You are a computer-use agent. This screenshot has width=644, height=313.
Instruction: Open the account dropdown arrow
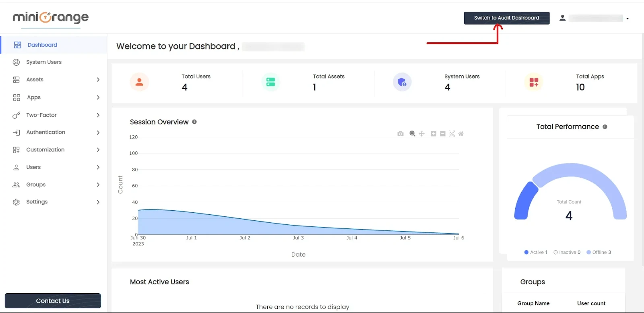627,19
